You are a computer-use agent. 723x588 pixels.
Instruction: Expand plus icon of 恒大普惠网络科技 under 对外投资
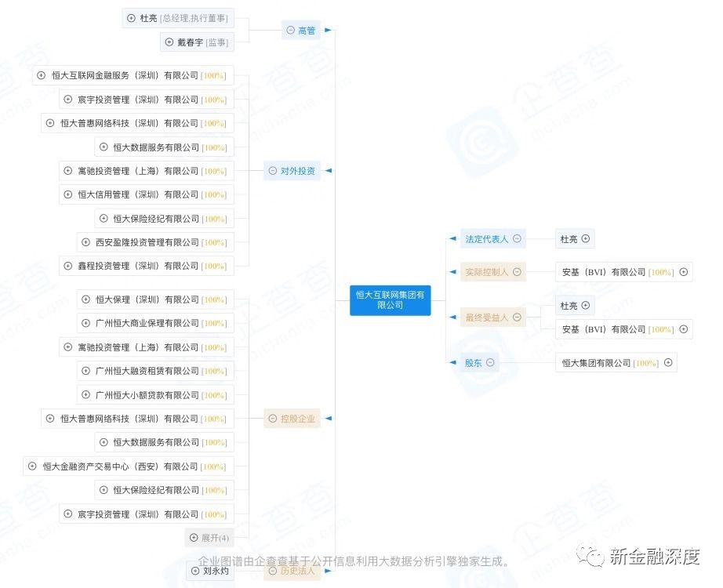(x=50, y=123)
